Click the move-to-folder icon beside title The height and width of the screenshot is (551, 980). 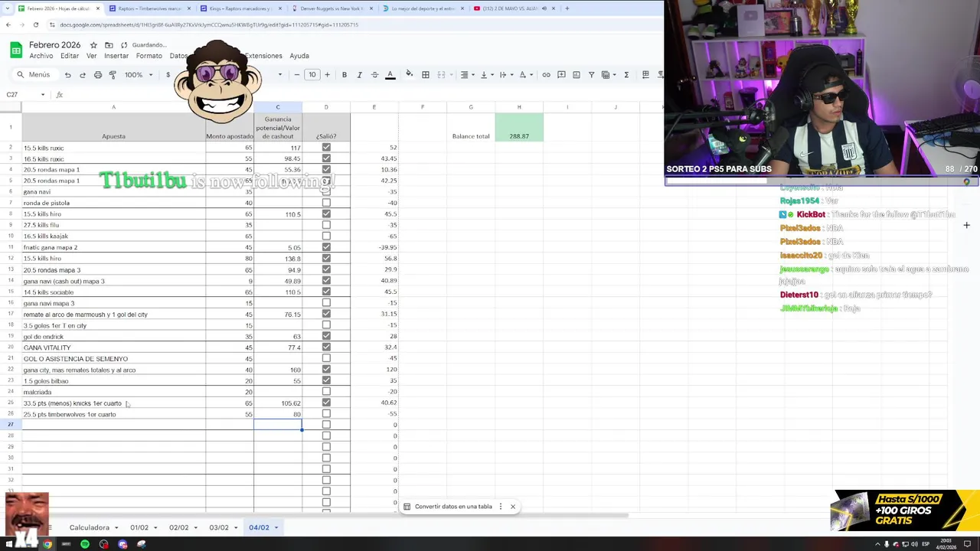(x=109, y=45)
